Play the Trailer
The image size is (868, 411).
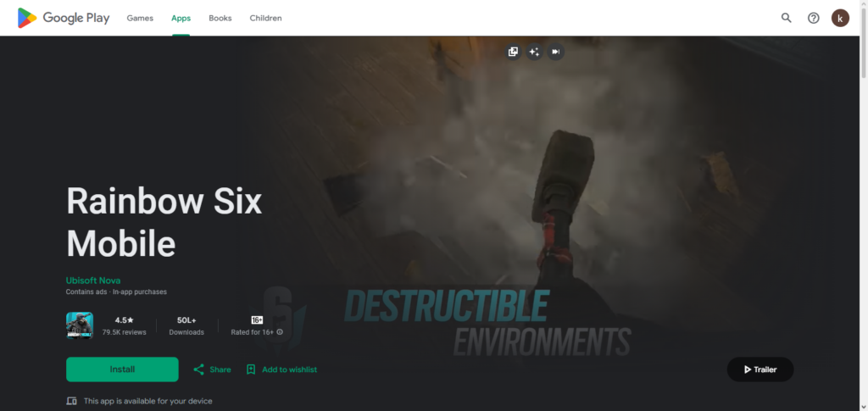[x=760, y=369]
